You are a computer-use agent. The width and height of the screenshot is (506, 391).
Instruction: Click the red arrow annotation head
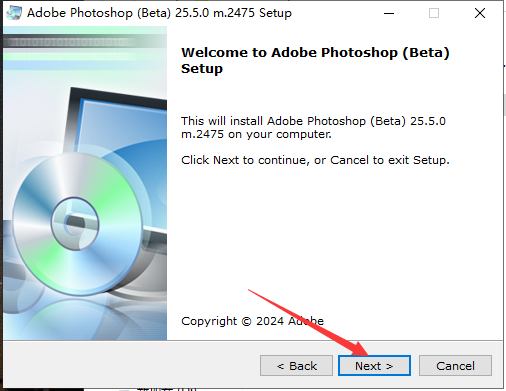pos(358,349)
